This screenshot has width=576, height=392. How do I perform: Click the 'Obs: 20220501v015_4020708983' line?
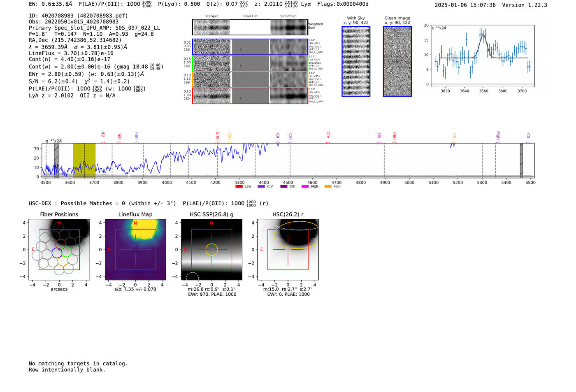[x=74, y=22]
